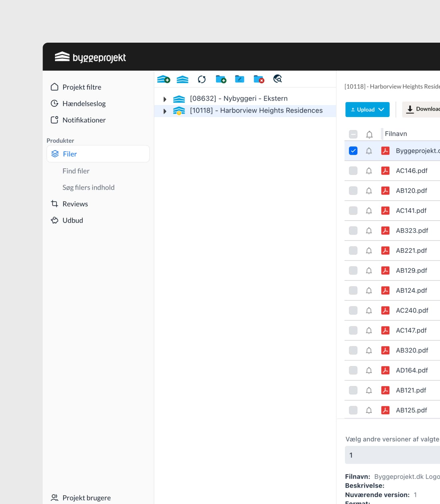Viewport: 440px width, 504px height.
Task: Open file AB125.pdf
Action: coord(411,410)
